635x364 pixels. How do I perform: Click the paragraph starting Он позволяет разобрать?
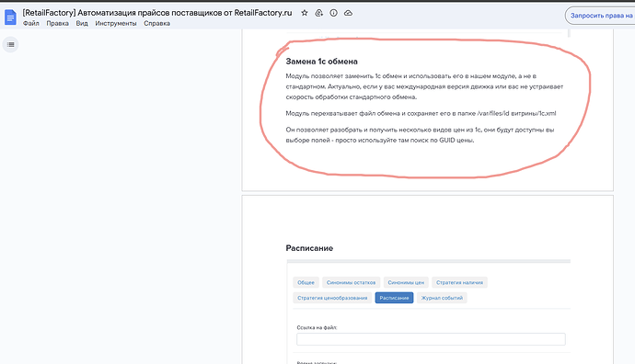420,135
